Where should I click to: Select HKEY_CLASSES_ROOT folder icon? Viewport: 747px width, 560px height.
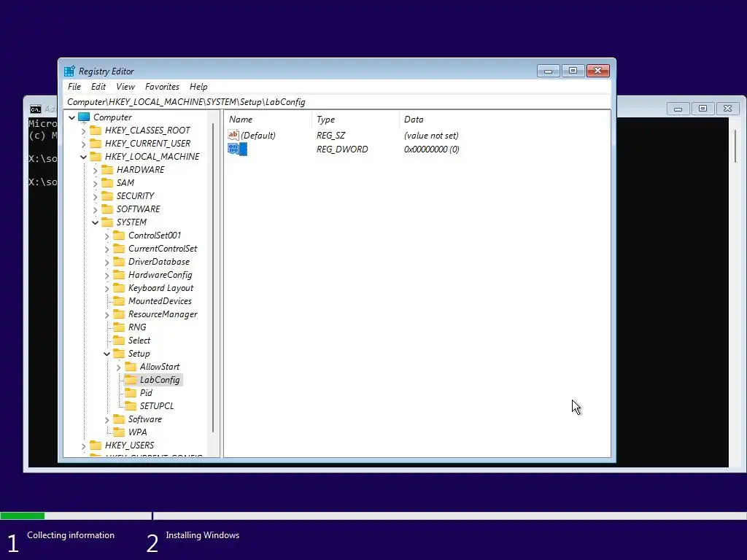pos(96,130)
